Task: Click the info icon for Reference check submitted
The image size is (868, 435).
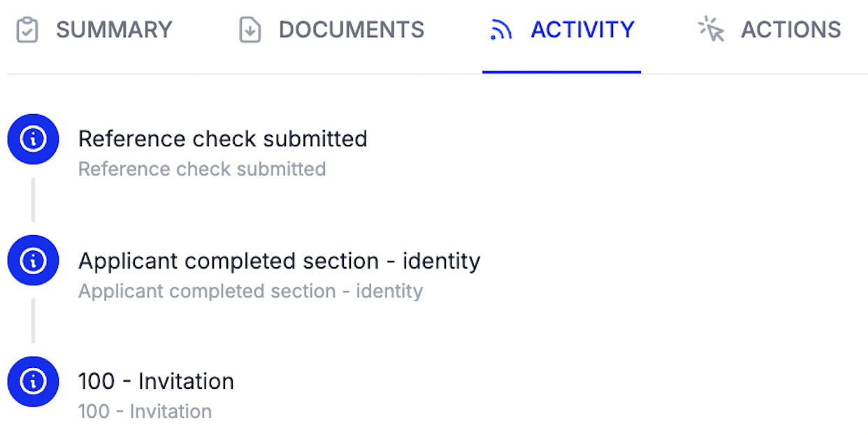Action: pyautogui.click(x=32, y=139)
